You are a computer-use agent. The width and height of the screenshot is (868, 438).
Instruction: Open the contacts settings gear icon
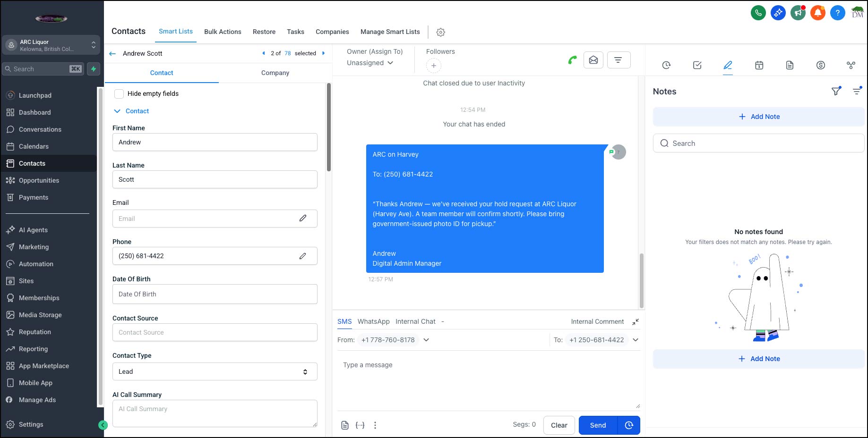click(440, 32)
